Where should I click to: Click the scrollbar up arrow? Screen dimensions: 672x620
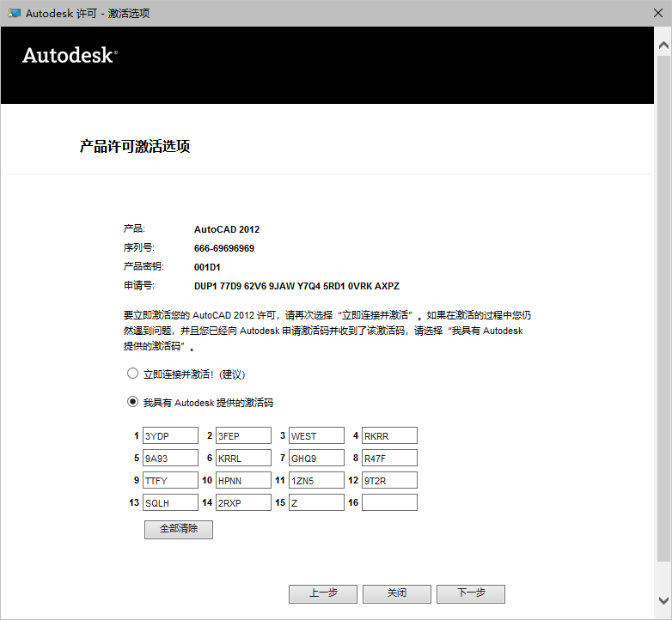(663, 45)
